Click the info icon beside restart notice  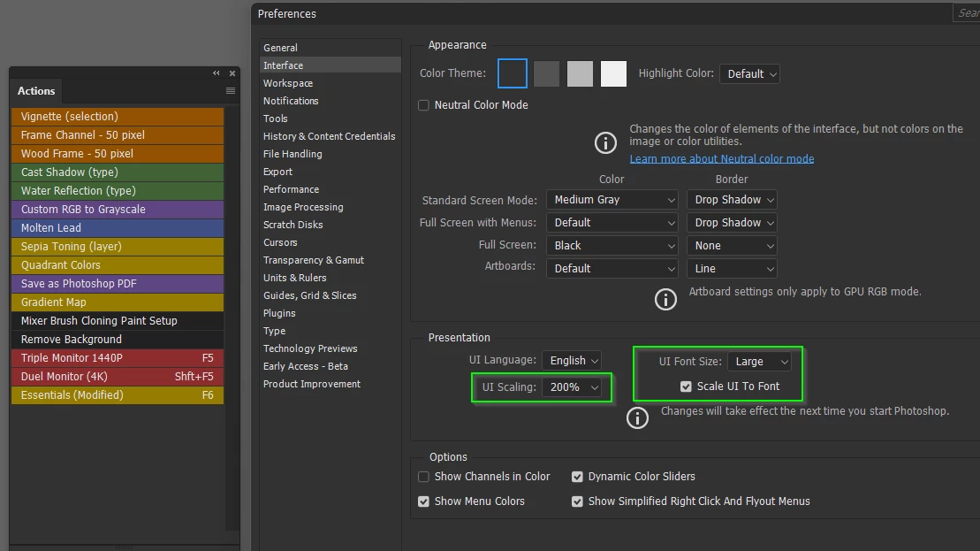637,417
